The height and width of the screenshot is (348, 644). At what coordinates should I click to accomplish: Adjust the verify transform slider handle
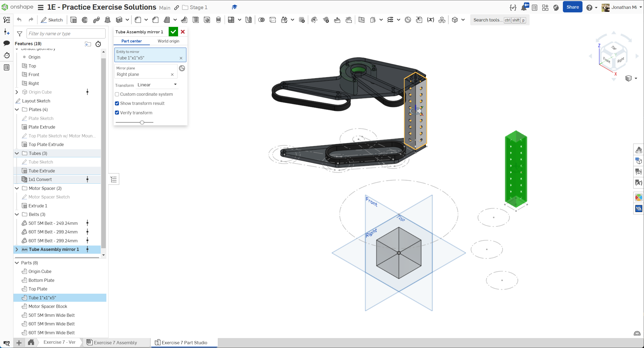click(142, 122)
